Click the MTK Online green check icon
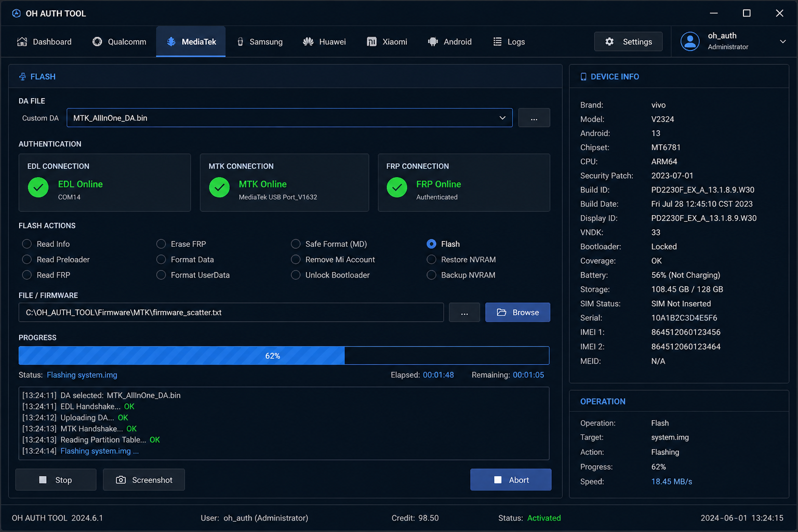798x532 pixels. coord(219,188)
